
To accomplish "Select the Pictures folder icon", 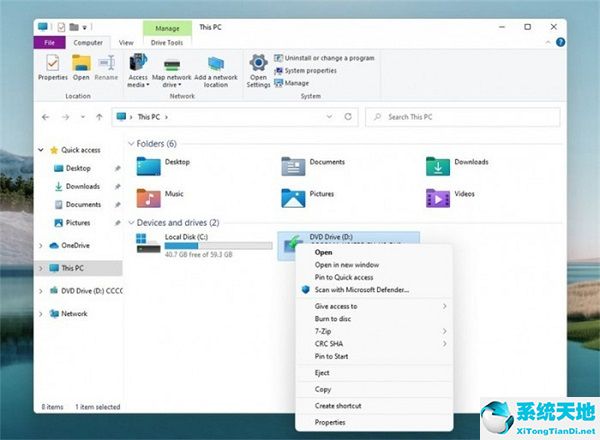I will point(293,198).
